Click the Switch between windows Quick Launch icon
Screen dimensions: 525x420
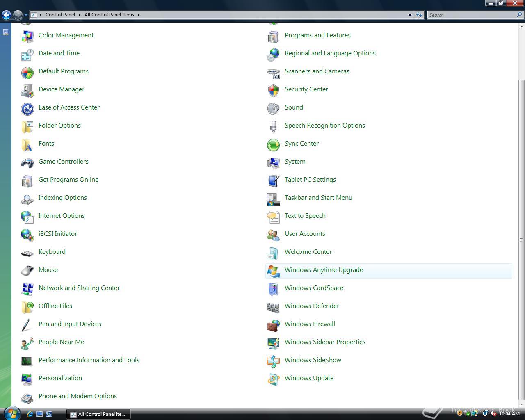tap(49, 414)
